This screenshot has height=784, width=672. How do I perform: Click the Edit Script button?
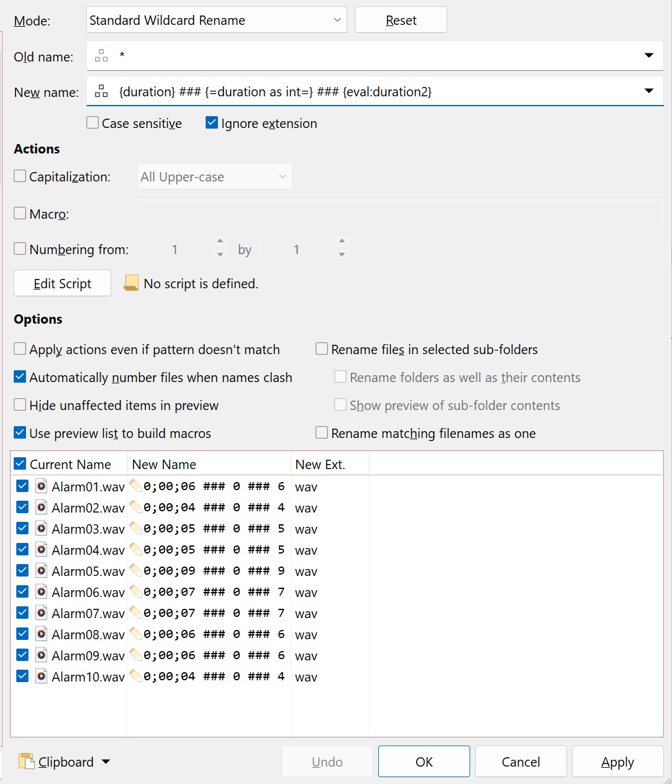coord(62,283)
